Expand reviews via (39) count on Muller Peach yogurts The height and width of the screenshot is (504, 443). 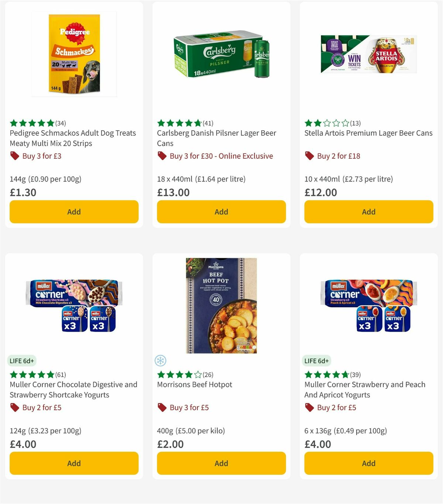tap(355, 374)
